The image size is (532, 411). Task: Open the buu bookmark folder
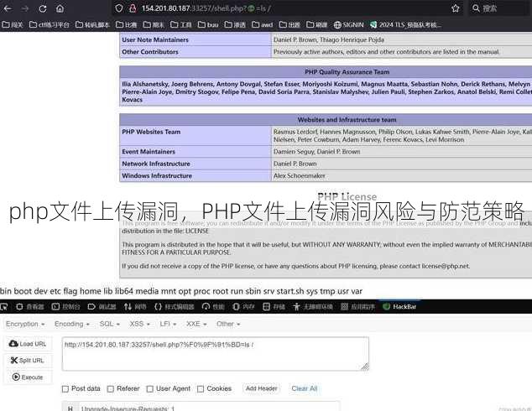pyautogui.click(x=208, y=25)
